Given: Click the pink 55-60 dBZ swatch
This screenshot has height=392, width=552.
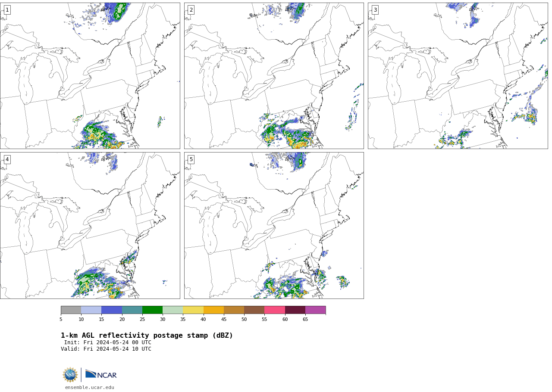Looking at the screenshot, I should [x=275, y=310].
